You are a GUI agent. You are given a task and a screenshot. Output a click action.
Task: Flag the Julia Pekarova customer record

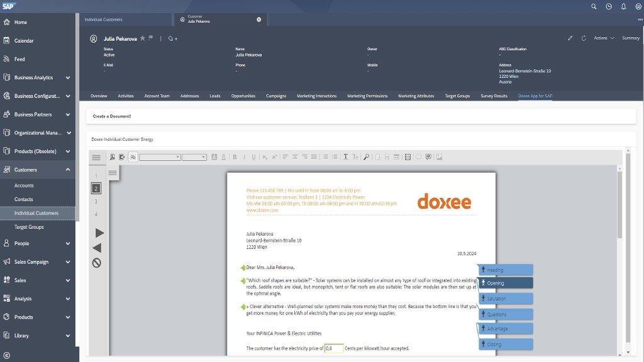pos(151,38)
